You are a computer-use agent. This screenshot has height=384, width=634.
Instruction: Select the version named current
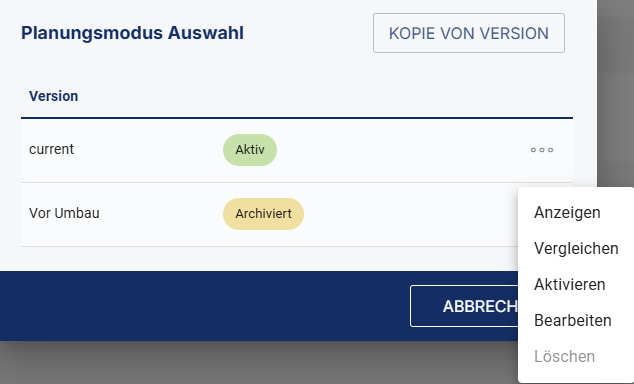(51, 149)
